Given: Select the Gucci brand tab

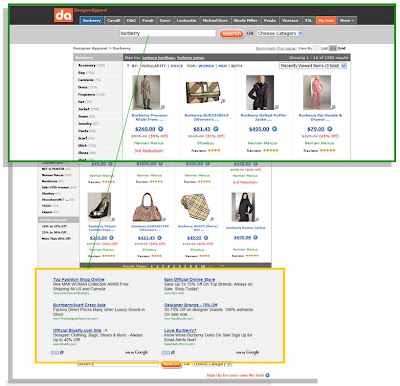Looking at the screenshot, I should [165, 20].
